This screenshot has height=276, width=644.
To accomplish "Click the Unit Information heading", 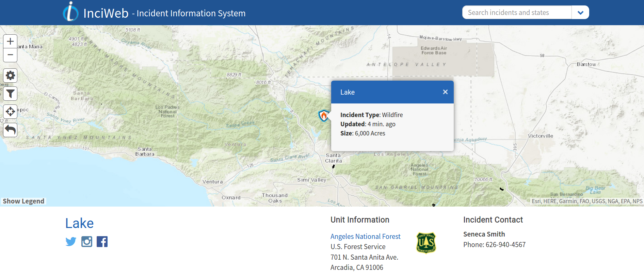I will coord(360,220).
